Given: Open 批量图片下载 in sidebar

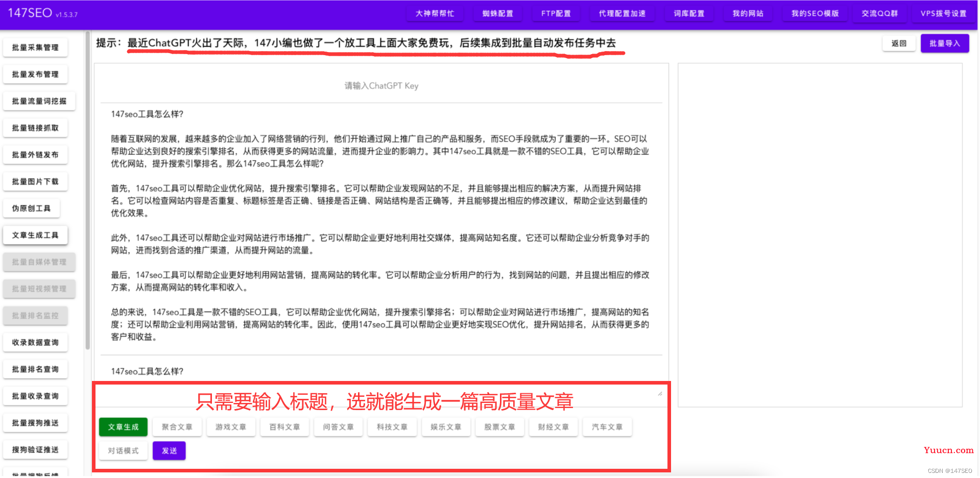Looking at the screenshot, I should (x=35, y=182).
